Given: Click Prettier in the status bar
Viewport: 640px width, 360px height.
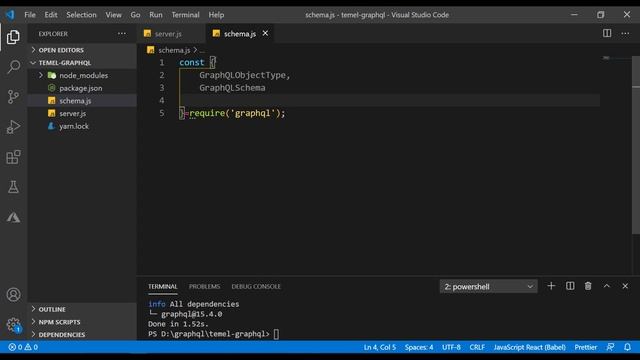Looking at the screenshot, I should tap(586, 347).
